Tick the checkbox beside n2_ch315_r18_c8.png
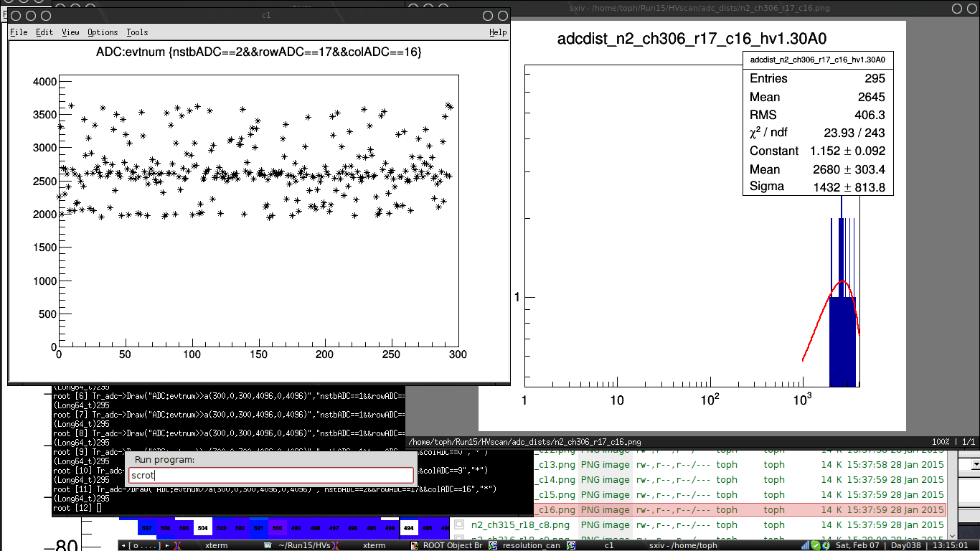Screen dimensions: 980x551 pos(459,524)
